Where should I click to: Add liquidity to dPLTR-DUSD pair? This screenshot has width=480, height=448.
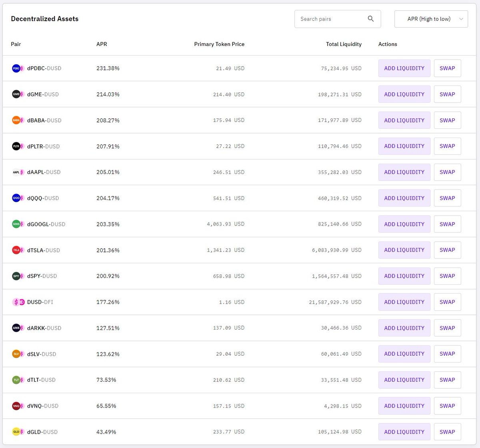click(x=404, y=146)
